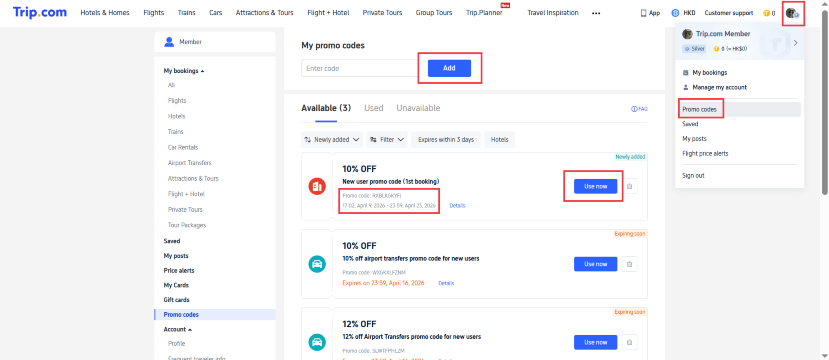Open Saved in profile dropdown
Image resolution: width=829 pixels, height=360 pixels.
[x=690, y=124]
